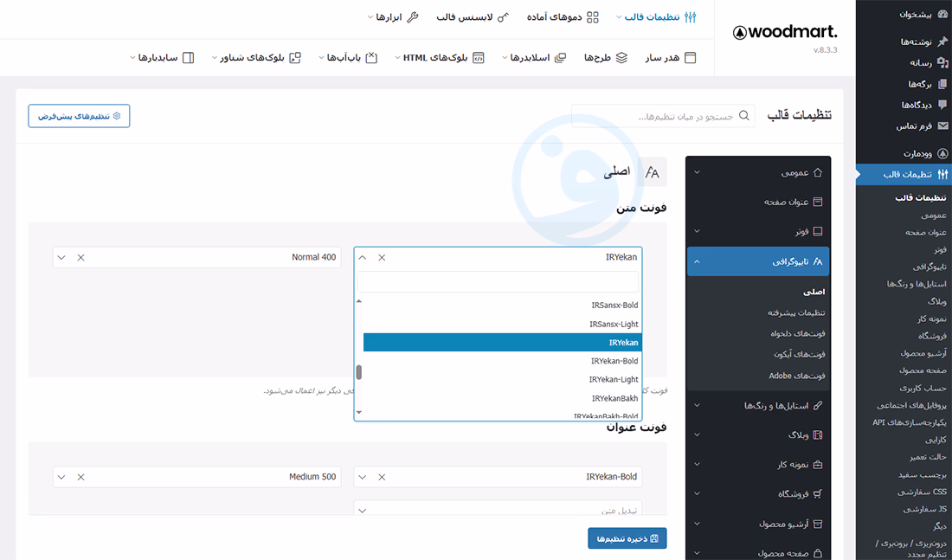Open بلوک‌های HTML toolbar menu

pos(441,58)
